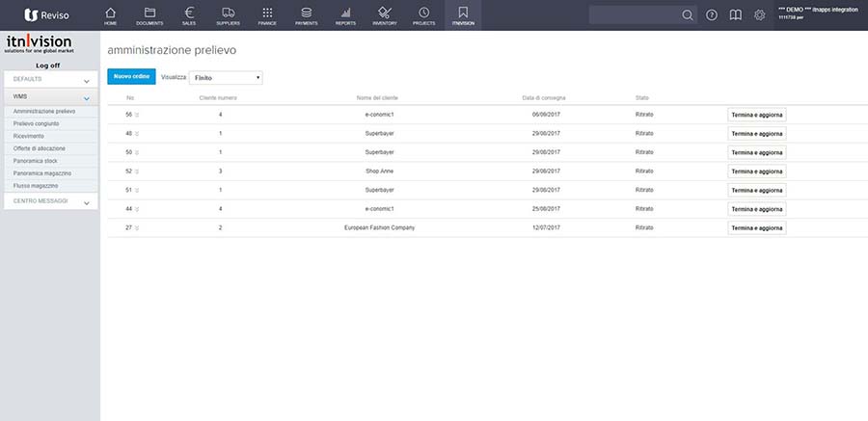Open the Visualizza dropdown showing Finito
Image resolution: width=868 pixels, height=421 pixels.
226,77
